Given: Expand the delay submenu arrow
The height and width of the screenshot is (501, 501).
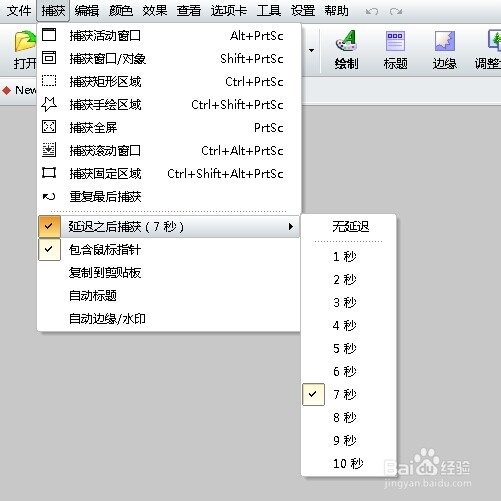Looking at the screenshot, I should coord(291,227).
